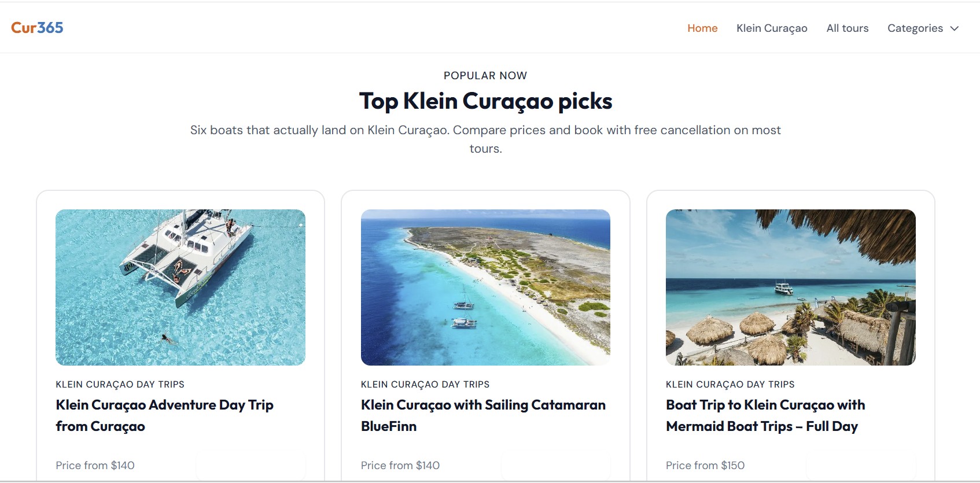Click the Top Klein Curaçao picks heading
The image size is (980, 483).
click(x=485, y=101)
